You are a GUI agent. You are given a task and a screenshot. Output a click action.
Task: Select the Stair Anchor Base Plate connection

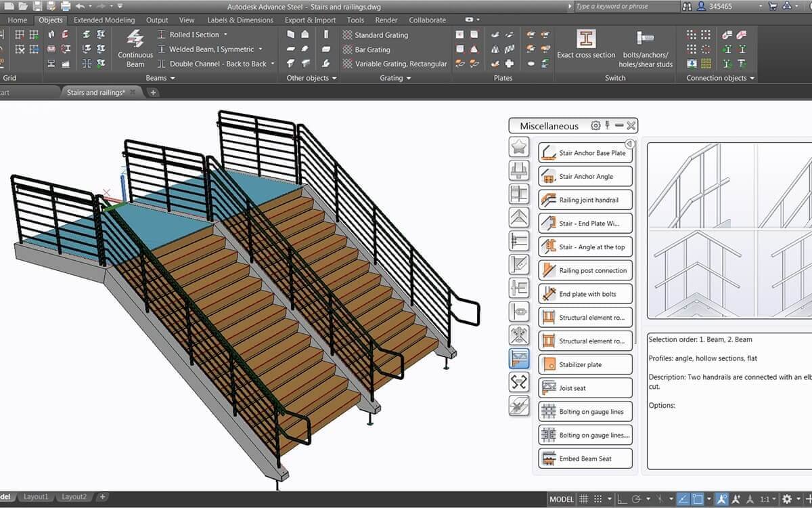pos(585,152)
